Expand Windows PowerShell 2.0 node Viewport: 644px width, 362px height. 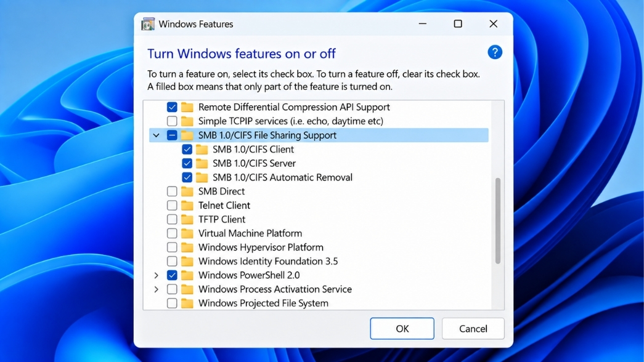click(x=156, y=275)
